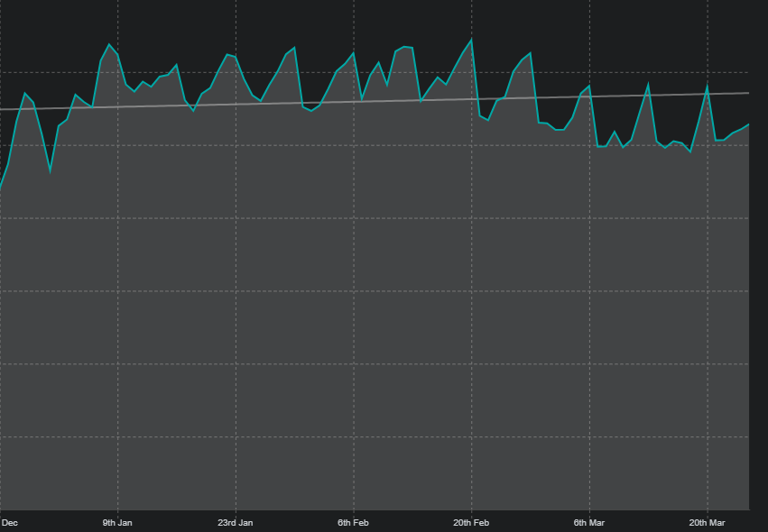Select the final data point of the teal line

tap(748, 125)
